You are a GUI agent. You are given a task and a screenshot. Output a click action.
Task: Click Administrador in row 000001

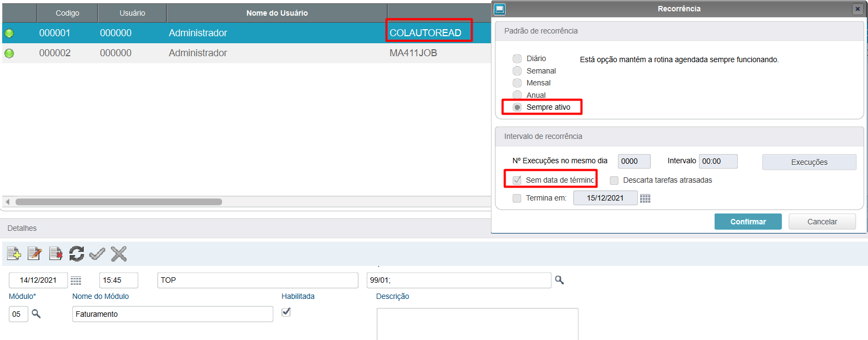[198, 33]
